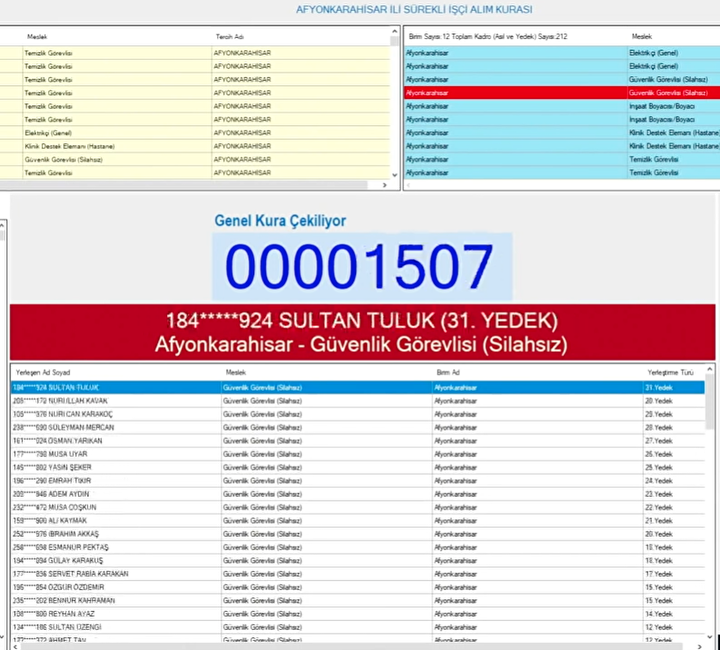Select the NURİCAN KARAKOÇ row
The height and width of the screenshot is (650, 720).
[x=358, y=414]
